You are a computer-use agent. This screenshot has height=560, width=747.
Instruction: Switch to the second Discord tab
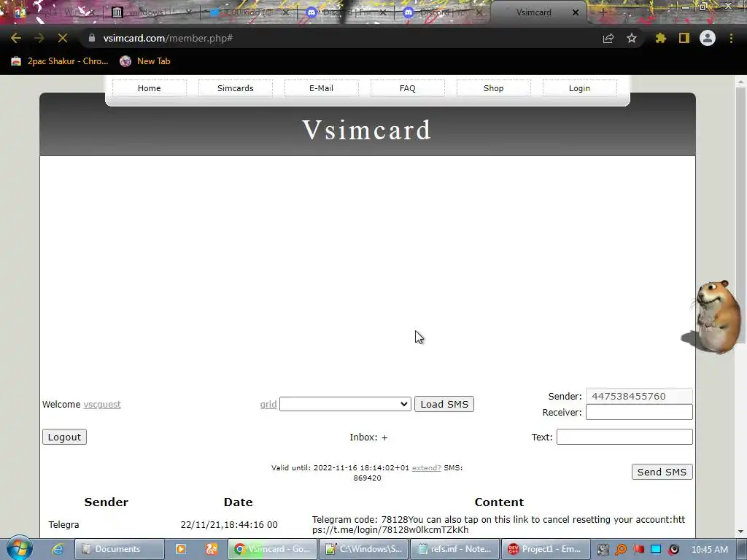[x=442, y=12]
